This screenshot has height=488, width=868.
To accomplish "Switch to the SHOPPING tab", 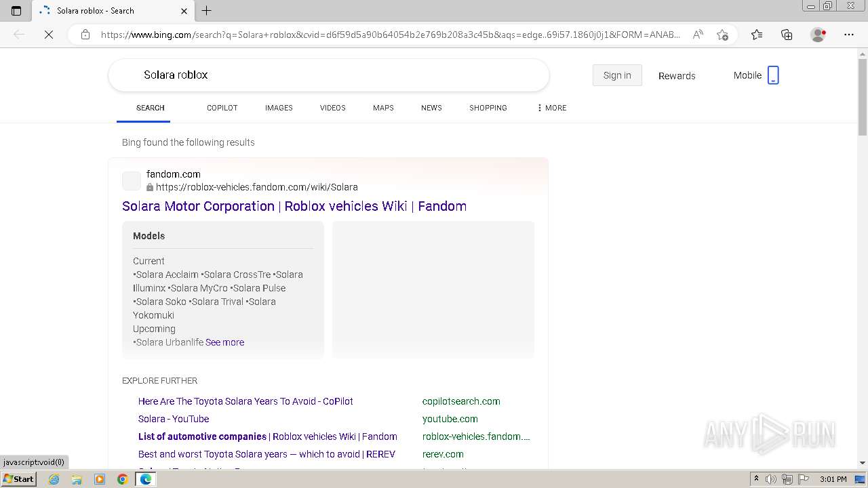I will click(x=488, y=108).
